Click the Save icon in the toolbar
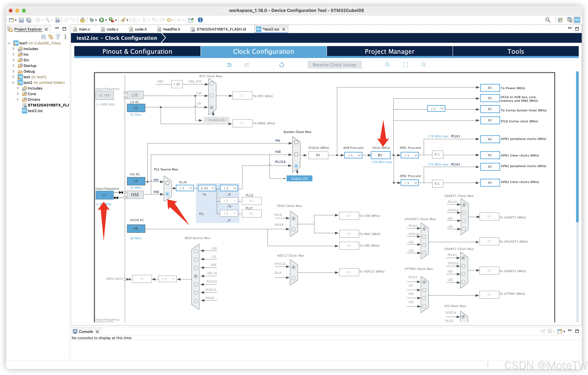 point(21,20)
